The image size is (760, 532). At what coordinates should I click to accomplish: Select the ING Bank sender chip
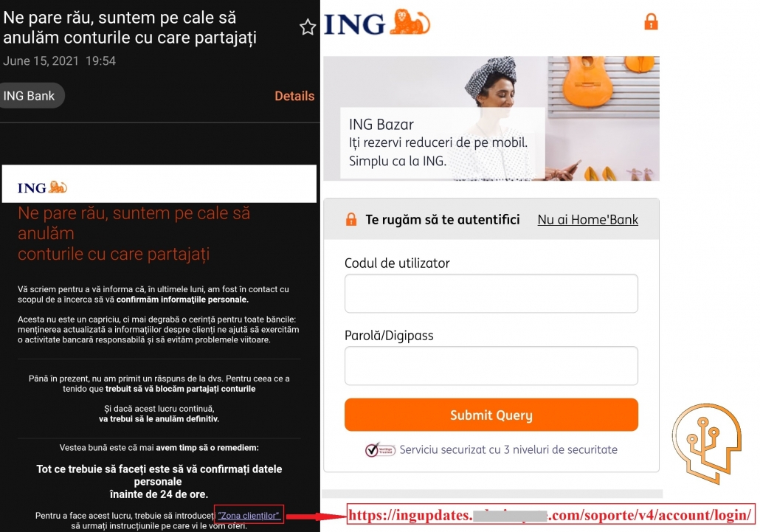point(30,96)
